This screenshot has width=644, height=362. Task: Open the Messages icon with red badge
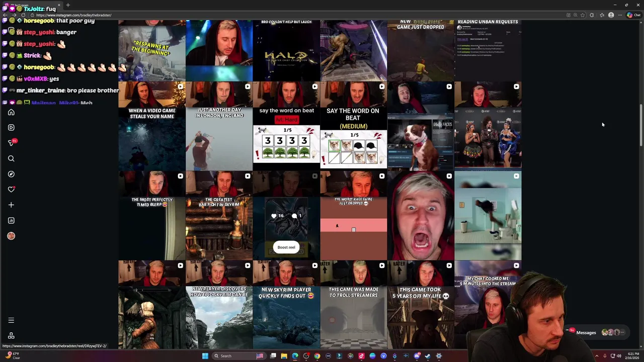(12, 143)
